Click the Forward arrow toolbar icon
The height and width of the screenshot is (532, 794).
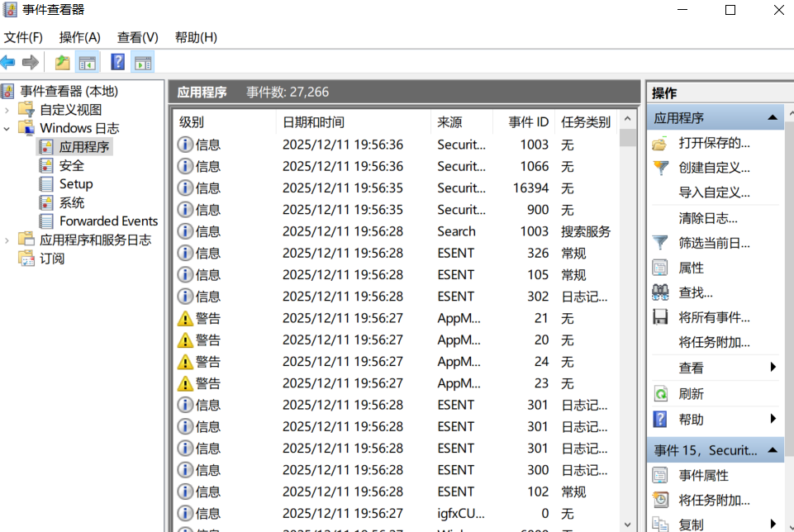click(x=31, y=62)
